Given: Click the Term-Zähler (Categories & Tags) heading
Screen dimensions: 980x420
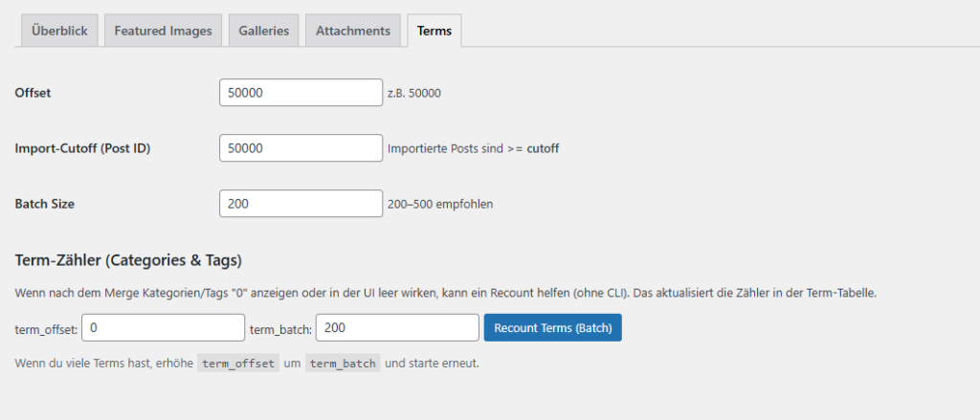Looking at the screenshot, I should (128, 260).
